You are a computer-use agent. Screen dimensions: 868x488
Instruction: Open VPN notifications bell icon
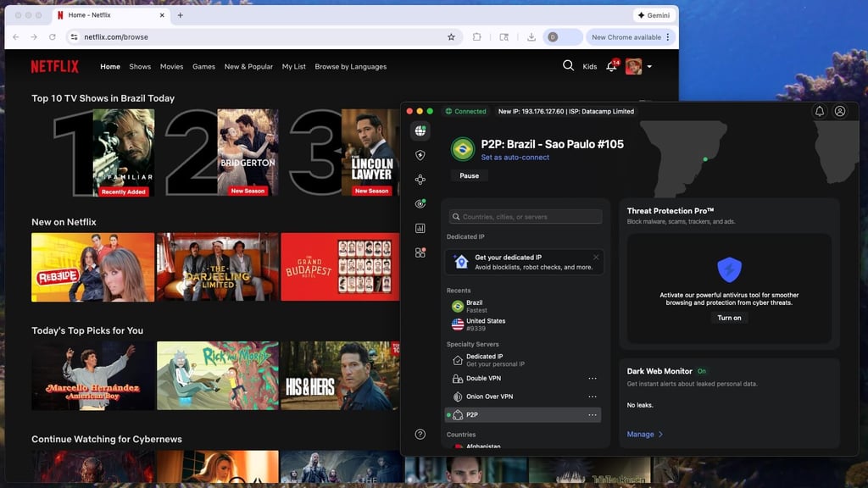pyautogui.click(x=820, y=111)
